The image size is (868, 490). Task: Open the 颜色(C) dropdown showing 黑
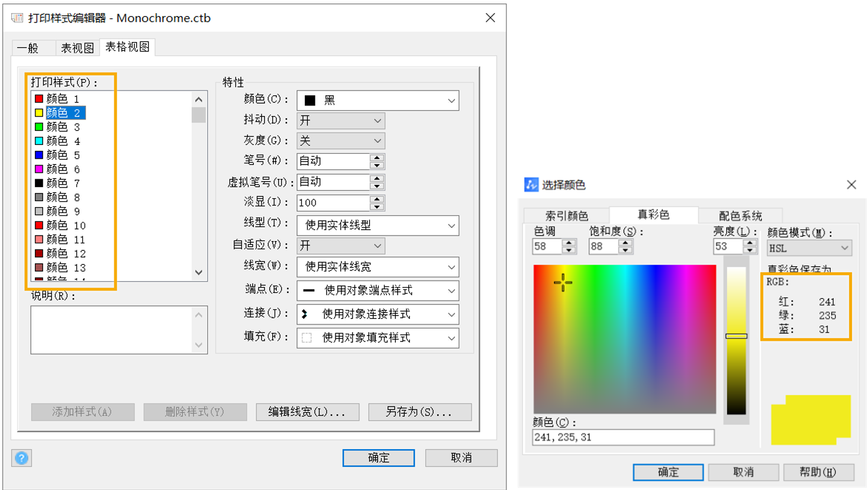(x=377, y=101)
